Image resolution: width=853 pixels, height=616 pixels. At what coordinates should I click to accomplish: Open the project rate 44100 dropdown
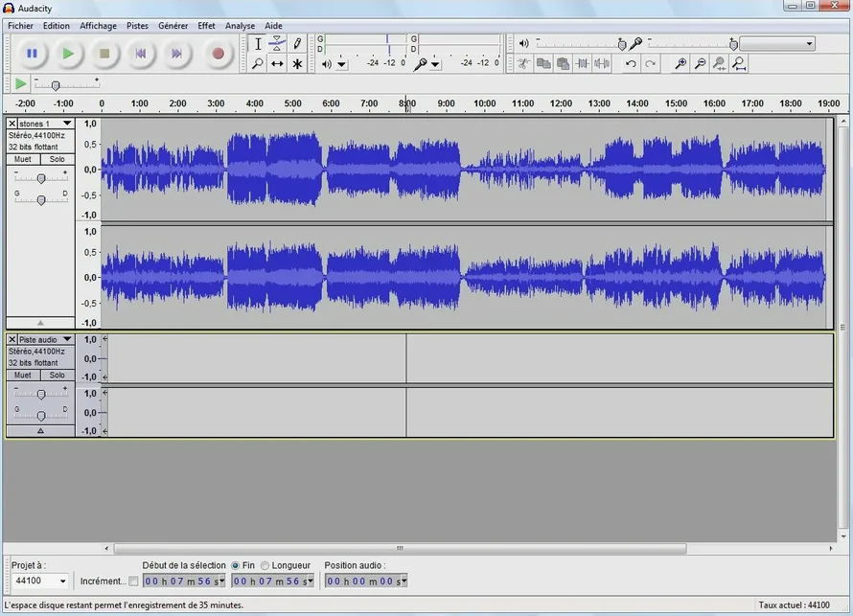click(63, 582)
